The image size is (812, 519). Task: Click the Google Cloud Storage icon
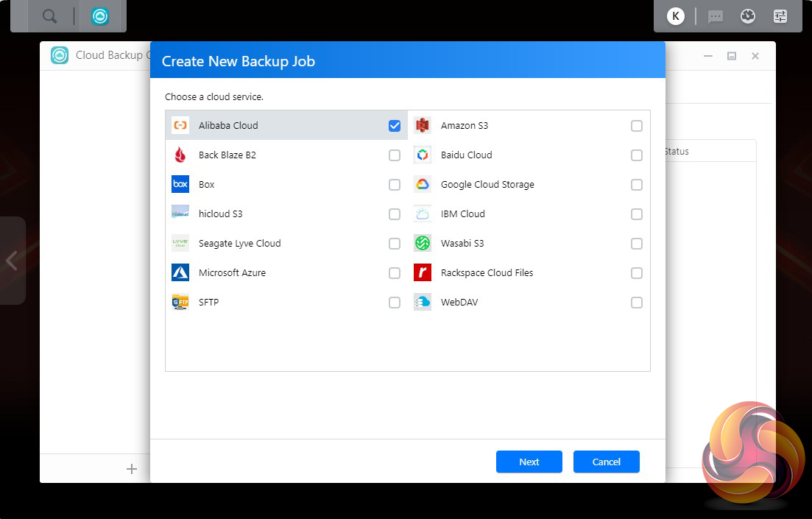click(422, 184)
